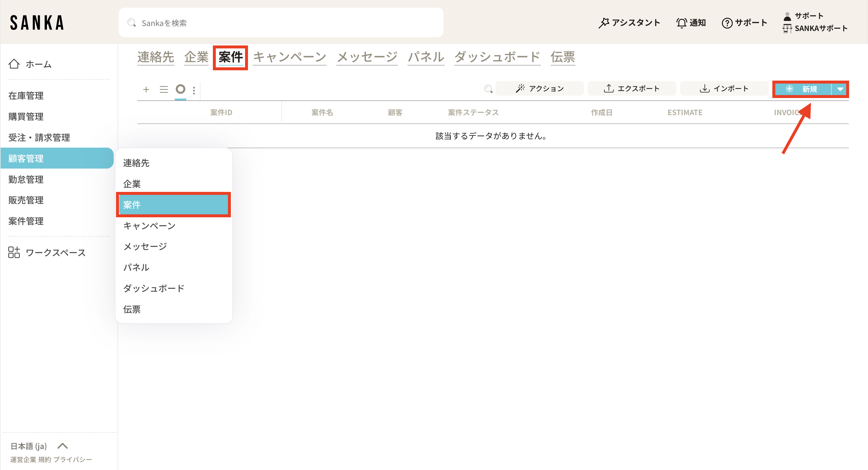Image resolution: width=868 pixels, height=470 pixels.
Task: Expand the 新規 button dropdown arrow
Action: pyautogui.click(x=840, y=89)
